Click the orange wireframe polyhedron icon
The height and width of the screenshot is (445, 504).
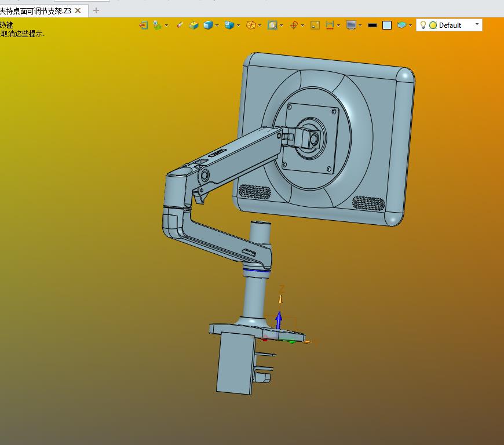[x=251, y=25]
